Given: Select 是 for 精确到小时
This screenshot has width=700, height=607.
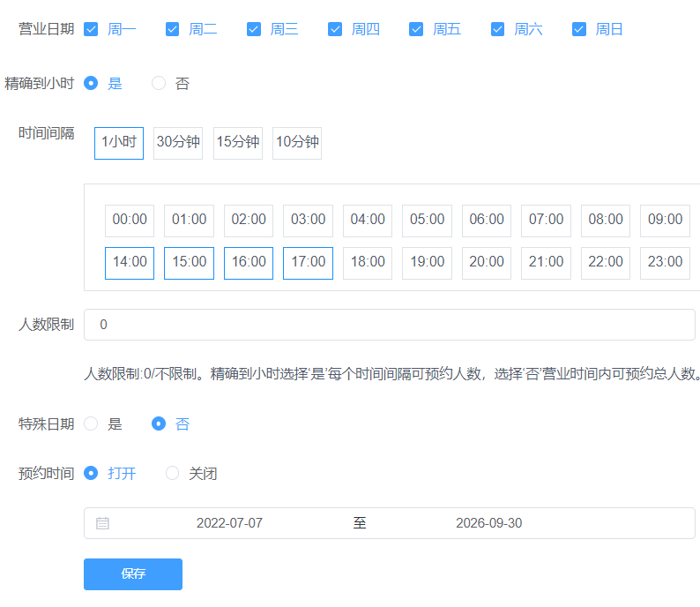Looking at the screenshot, I should pos(91,83).
